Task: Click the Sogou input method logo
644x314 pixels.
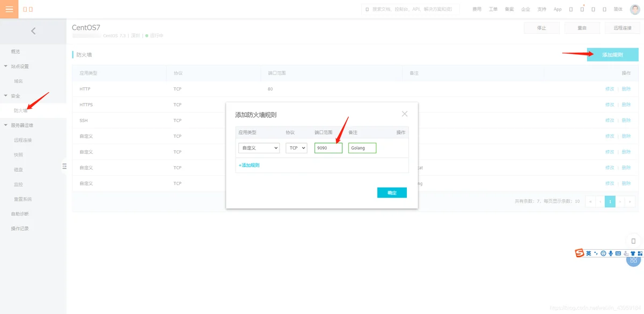Action: 580,253
